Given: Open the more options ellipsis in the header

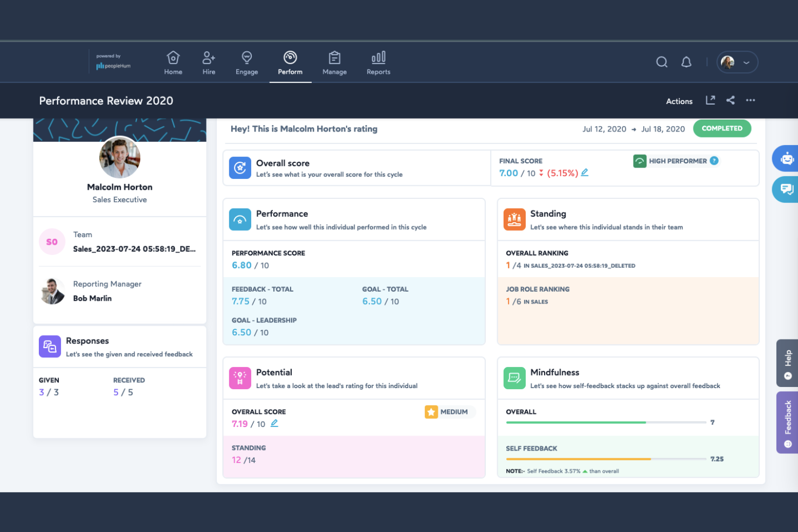Looking at the screenshot, I should point(751,100).
